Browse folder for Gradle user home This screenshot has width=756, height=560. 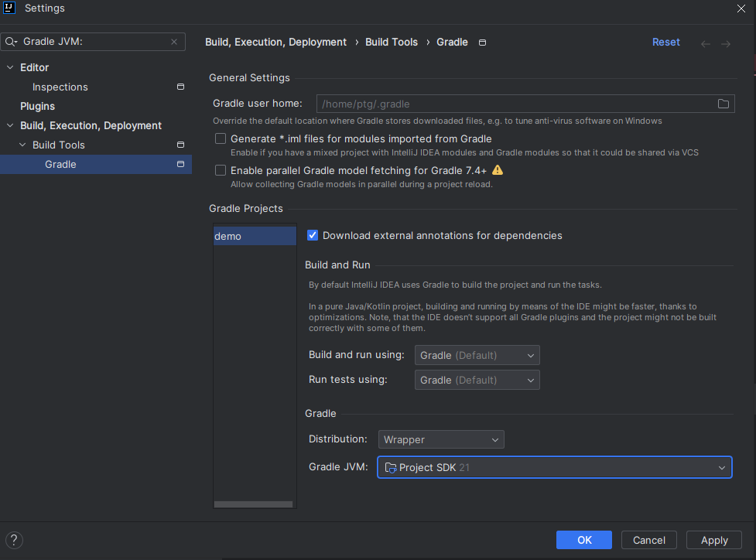click(x=724, y=104)
